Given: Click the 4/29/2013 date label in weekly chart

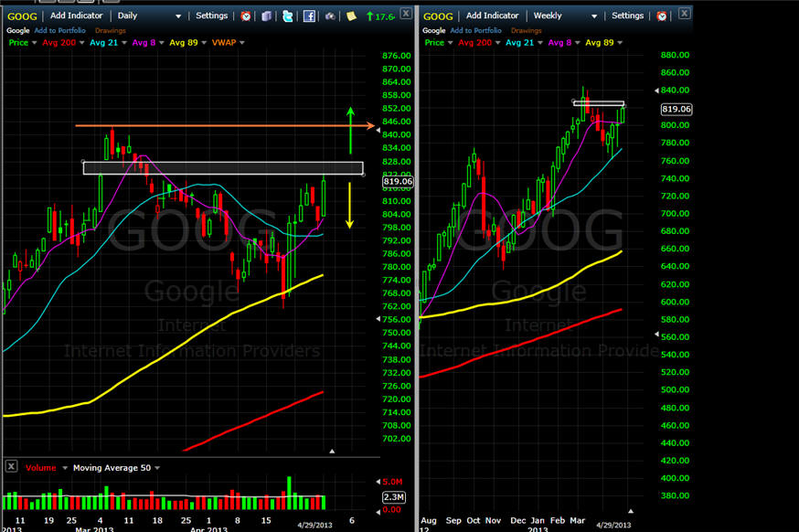Looking at the screenshot, I should (613, 525).
